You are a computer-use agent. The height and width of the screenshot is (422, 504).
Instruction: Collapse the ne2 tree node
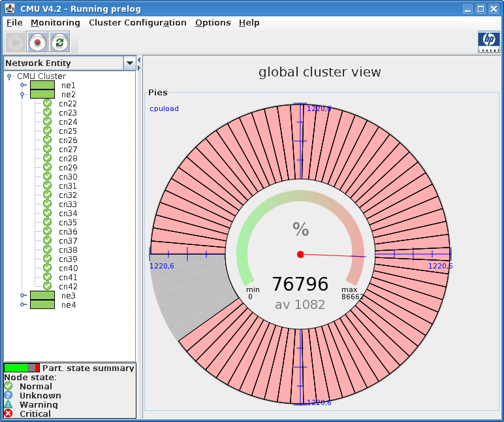pyautogui.click(x=22, y=95)
